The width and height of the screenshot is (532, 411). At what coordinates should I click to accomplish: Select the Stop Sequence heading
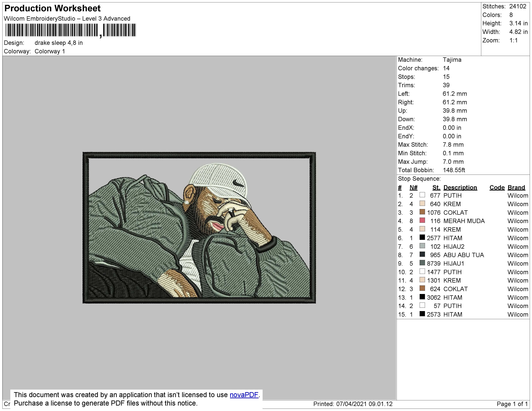point(419,179)
